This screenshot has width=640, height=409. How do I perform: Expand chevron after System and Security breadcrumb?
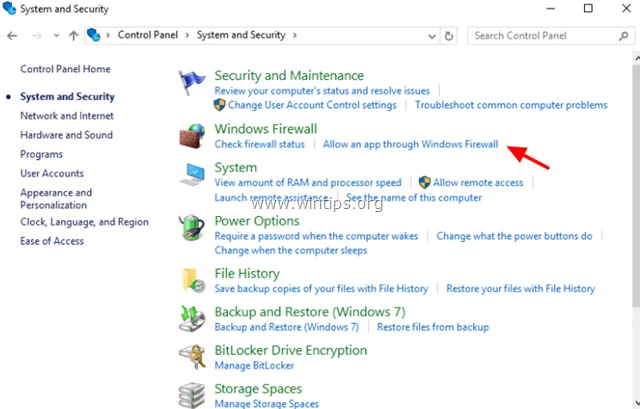click(x=295, y=36)
